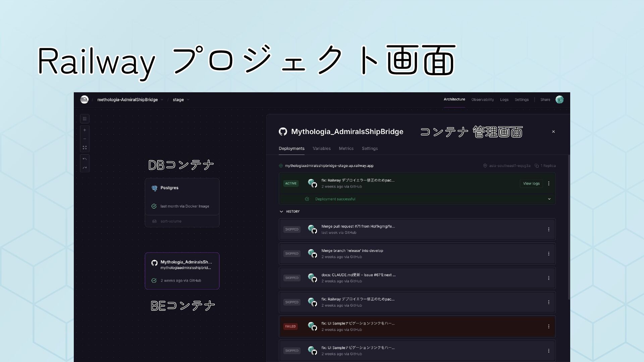Screen dimensions: 644x362
Task: Click View logs on active deployment
Action: pyautogui.click(x=531, y=183)
